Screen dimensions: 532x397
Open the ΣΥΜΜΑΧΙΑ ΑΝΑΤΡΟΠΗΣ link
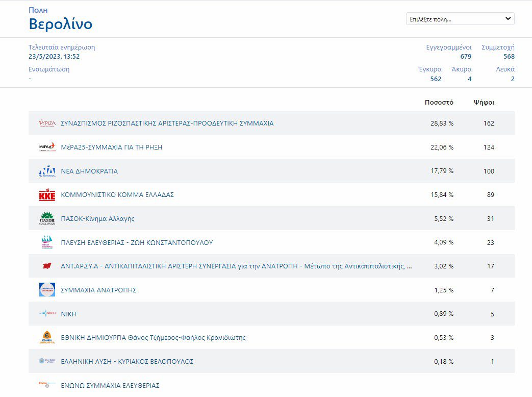(x=98, y=290)
